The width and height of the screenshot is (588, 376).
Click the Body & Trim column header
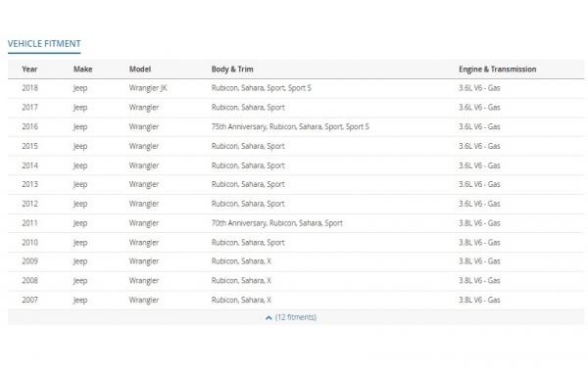[x=232, y=69]
